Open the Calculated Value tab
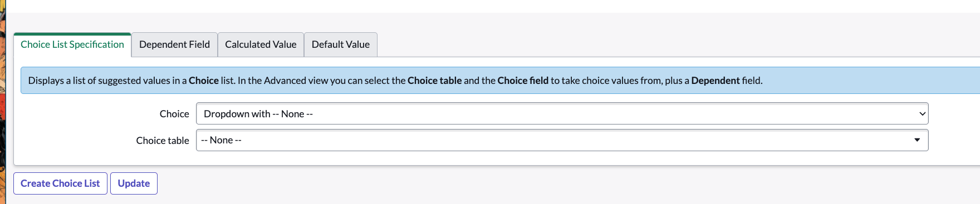The height and width of the screenshot is (204, 980). [261, 44]
